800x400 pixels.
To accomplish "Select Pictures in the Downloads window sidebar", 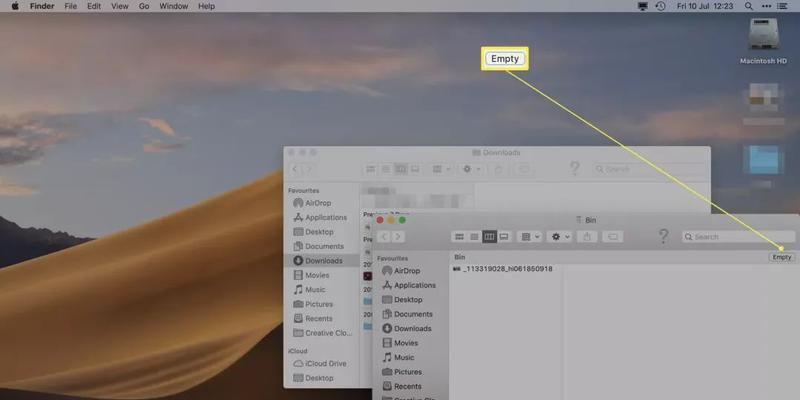I will point(313,304).
